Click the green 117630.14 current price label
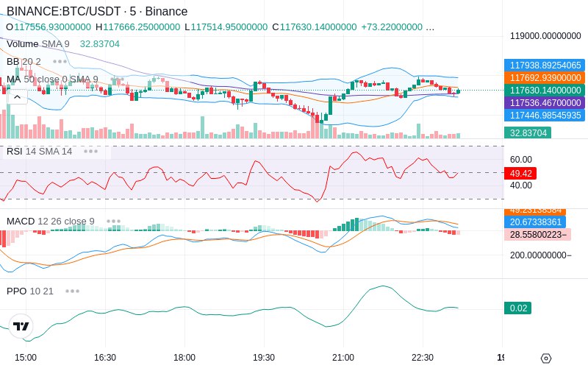Screen dimensions: 588x368 [x=545, y=90]
